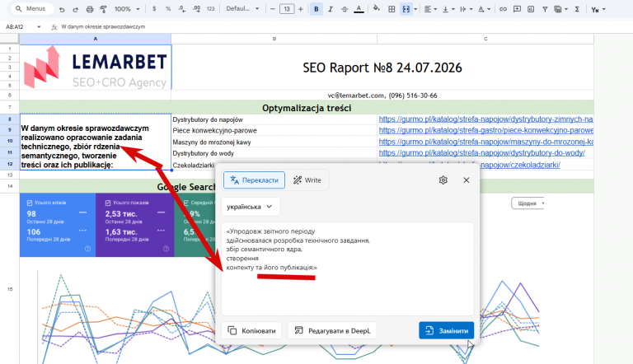Viewport: 633px width, 364px height.
Task: Expand the A8:A12 name box arrow
Action: (x=39, y=27)
